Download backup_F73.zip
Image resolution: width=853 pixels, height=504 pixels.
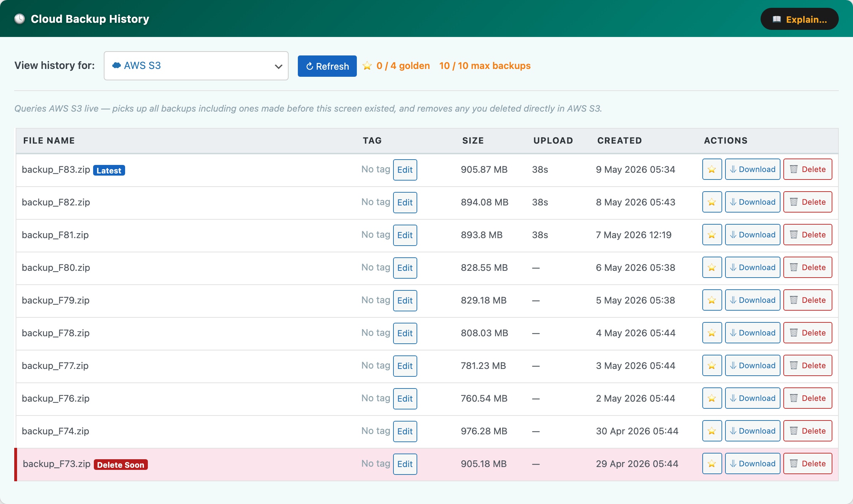[752, 464]
